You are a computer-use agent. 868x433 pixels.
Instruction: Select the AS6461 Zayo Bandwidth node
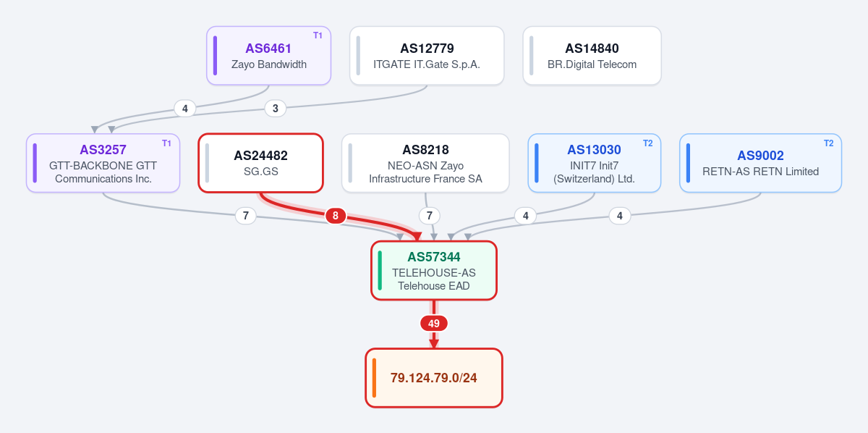pyautogui.click(x=269, y=56)
